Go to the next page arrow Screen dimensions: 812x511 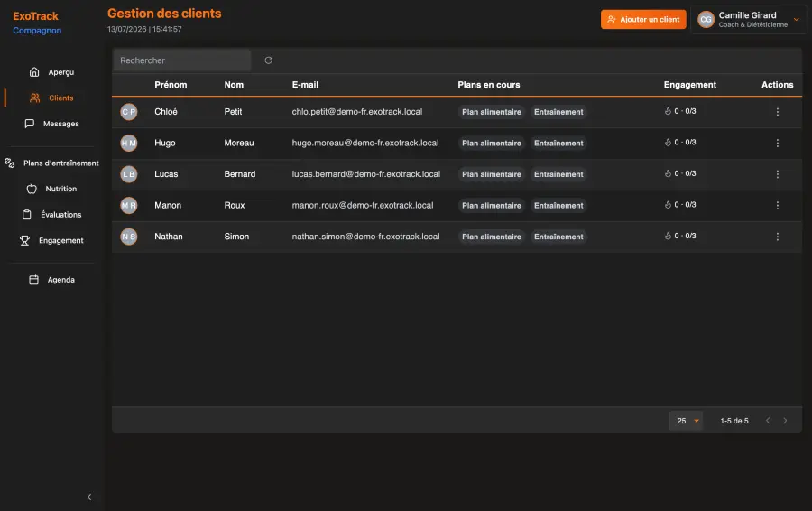coord(785,421)
